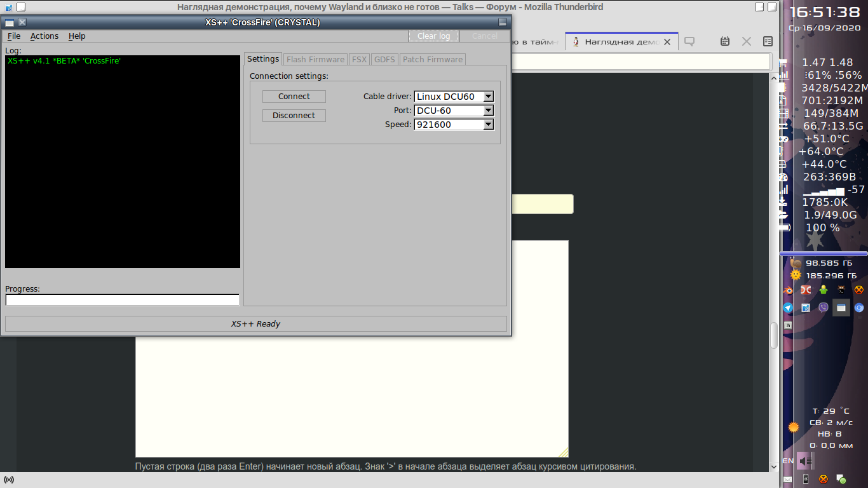Image resolution: width=868 pixels, height=488 pixels.
Task: Switch to the FSX tab
Action: 359,59
